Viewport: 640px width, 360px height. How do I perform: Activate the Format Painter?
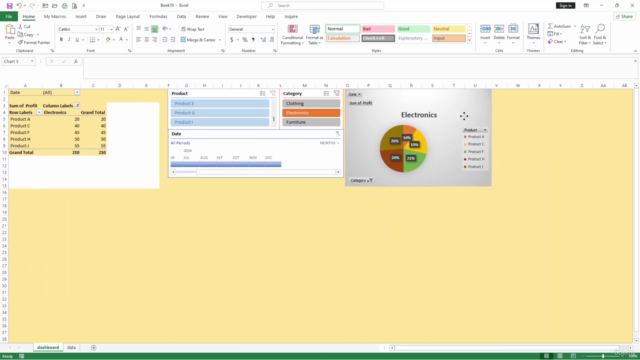[x=33, y=42]
